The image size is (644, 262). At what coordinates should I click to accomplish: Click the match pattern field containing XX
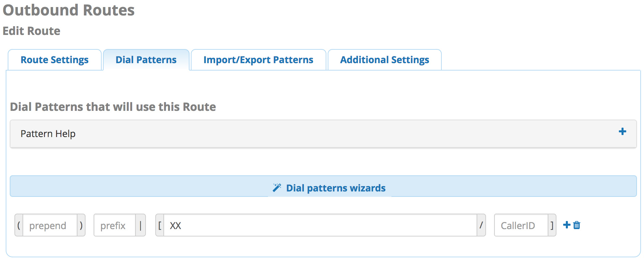point(319,225)
